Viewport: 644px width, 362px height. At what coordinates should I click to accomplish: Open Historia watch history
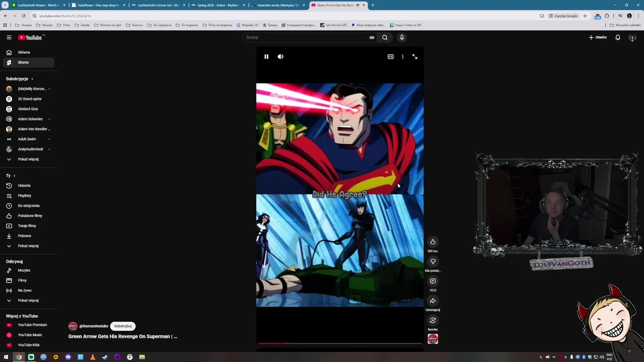(x=28, y=186)
